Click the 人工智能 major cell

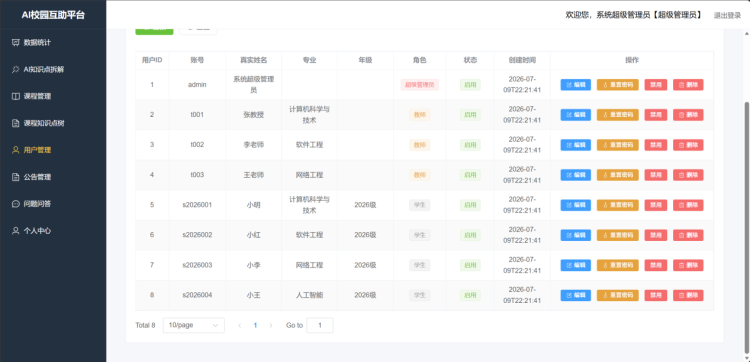tap(309, 296)
